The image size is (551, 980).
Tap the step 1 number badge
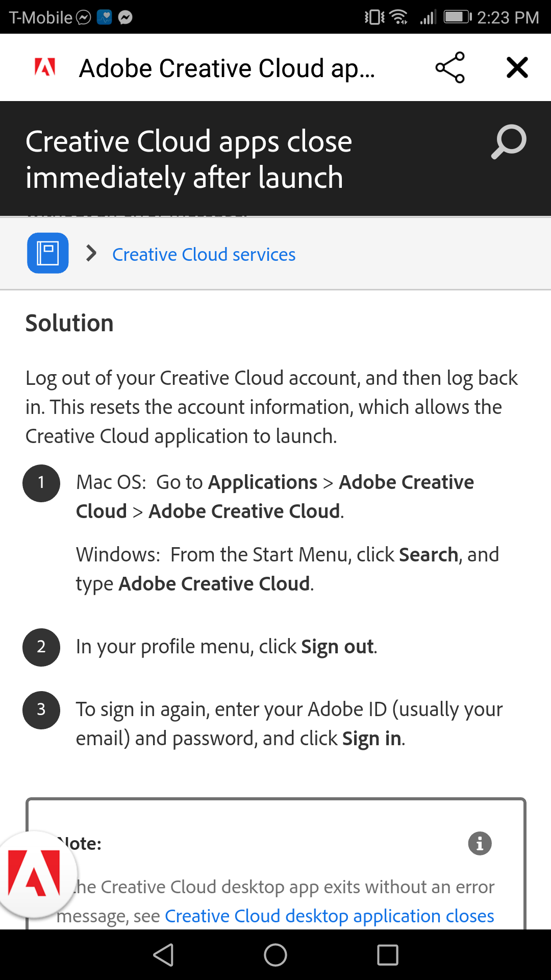coord(41,483)
